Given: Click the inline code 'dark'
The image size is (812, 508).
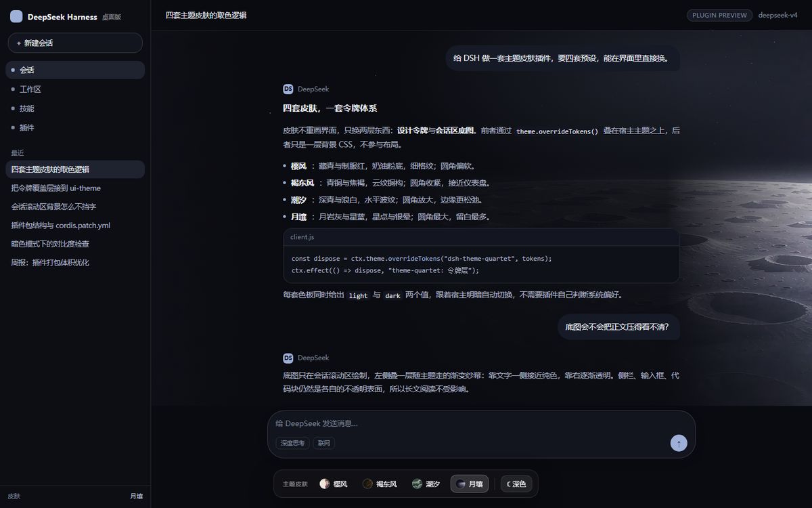Looking at the screenshot, I should (x=393, y=295).
